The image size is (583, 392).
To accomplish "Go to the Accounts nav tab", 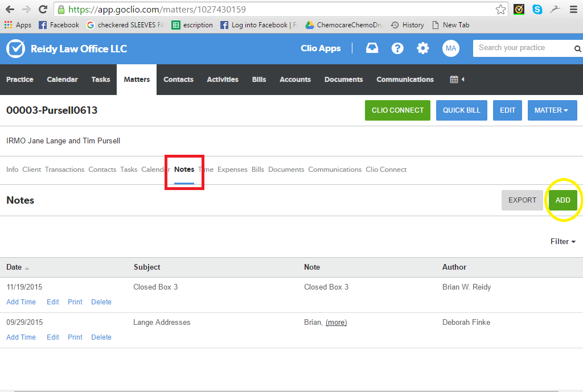I will tap(295, 80).
